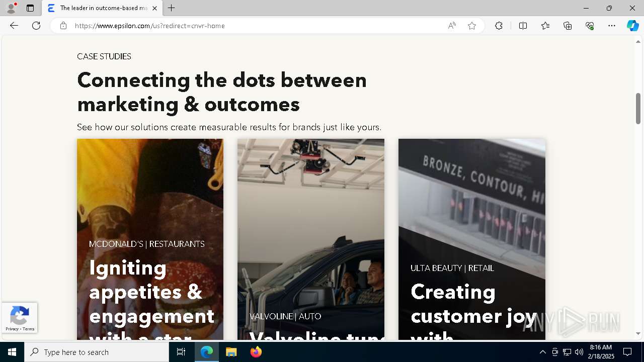This screenshot has height=362, width=644.
Task: View site information lock icon
Action: [x=63, y=26]
